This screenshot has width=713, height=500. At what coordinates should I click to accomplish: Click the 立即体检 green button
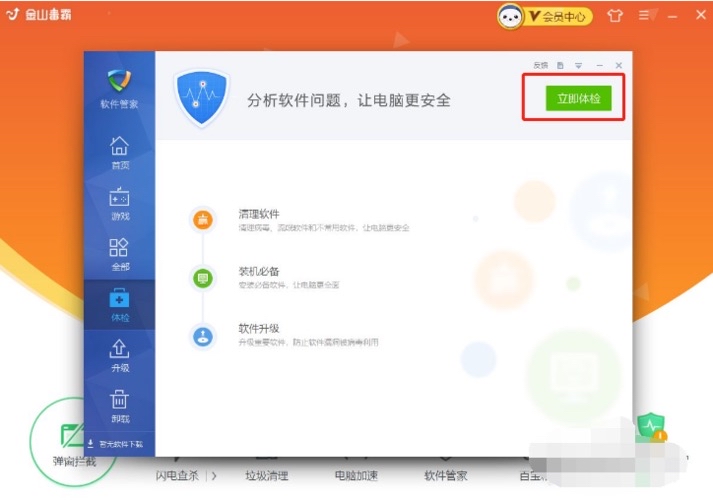(x=578, y=98)
